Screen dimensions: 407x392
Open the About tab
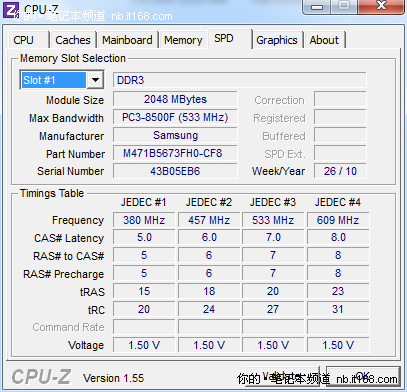(x=324, y=40)
